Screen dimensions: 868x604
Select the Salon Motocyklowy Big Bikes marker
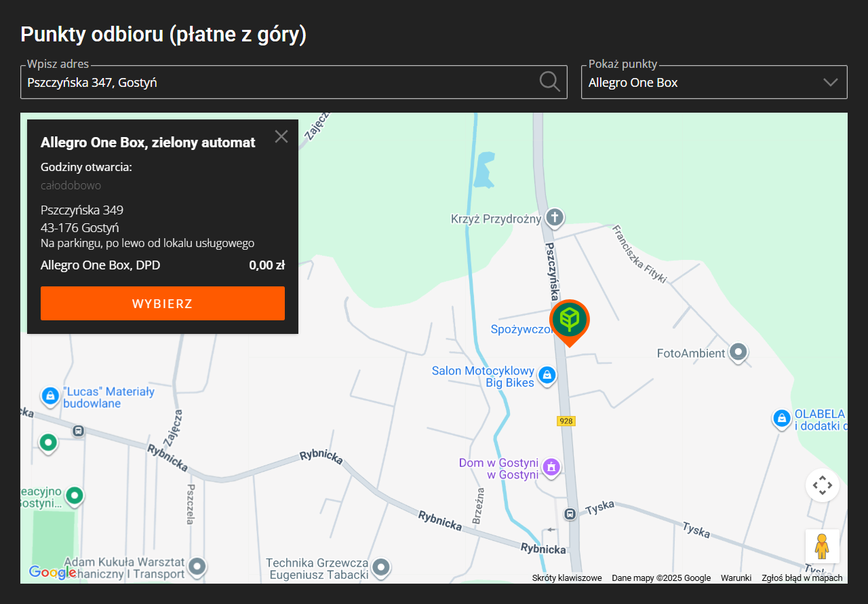(x=547, y=375)
